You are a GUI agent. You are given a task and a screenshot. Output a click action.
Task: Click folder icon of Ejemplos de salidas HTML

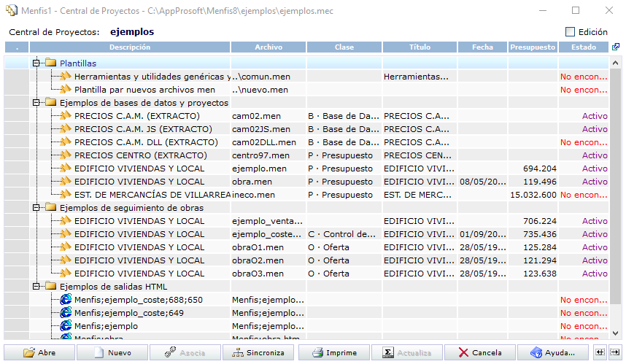coord(50,286)
